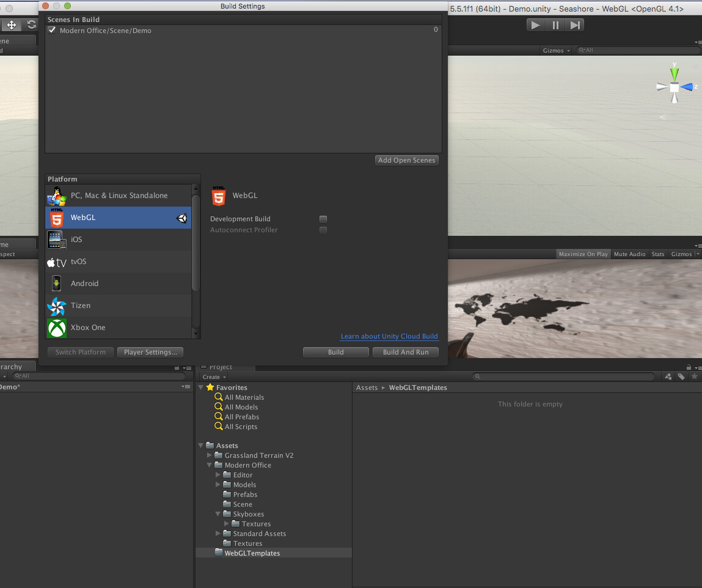Select the WebGL platform icon
Viewport: 702px width, 588px height.
tap(56, 217)
